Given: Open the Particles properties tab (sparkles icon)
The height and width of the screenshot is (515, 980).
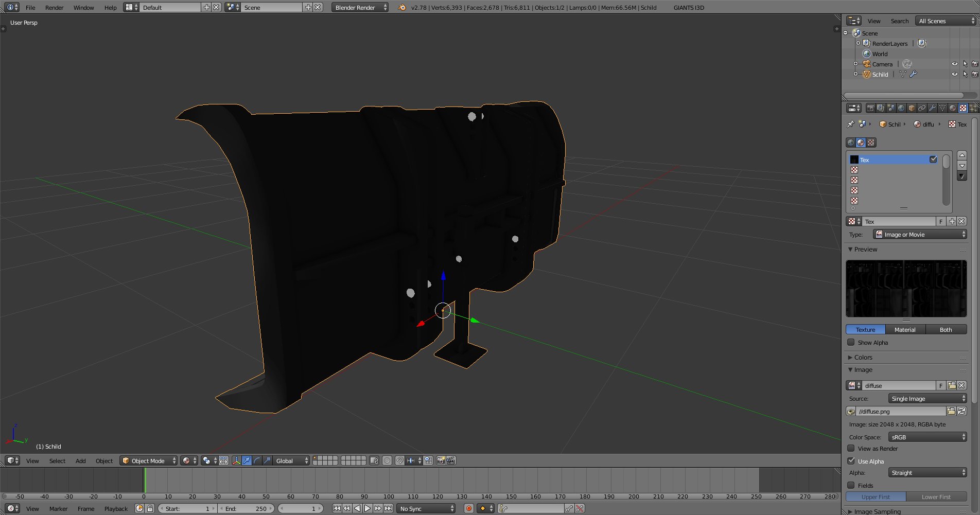Looking at the screenshot, I should (973, 108).
